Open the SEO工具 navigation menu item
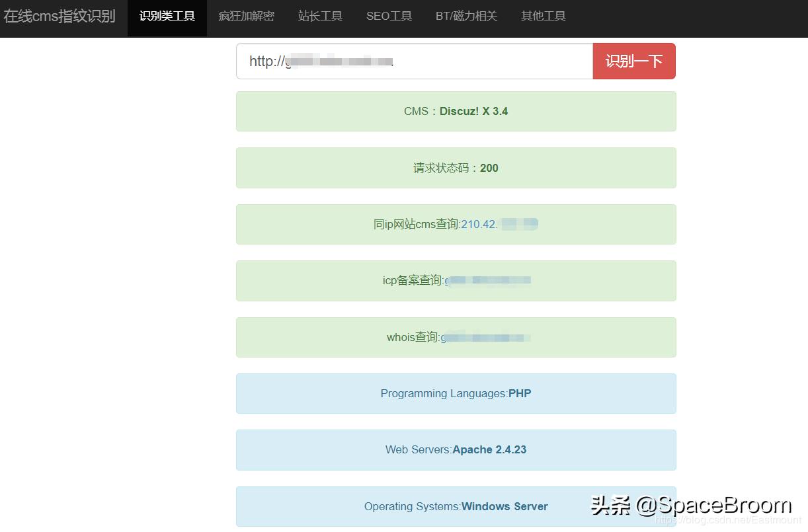Screen dimensions: 808x532 pos(389,18)
